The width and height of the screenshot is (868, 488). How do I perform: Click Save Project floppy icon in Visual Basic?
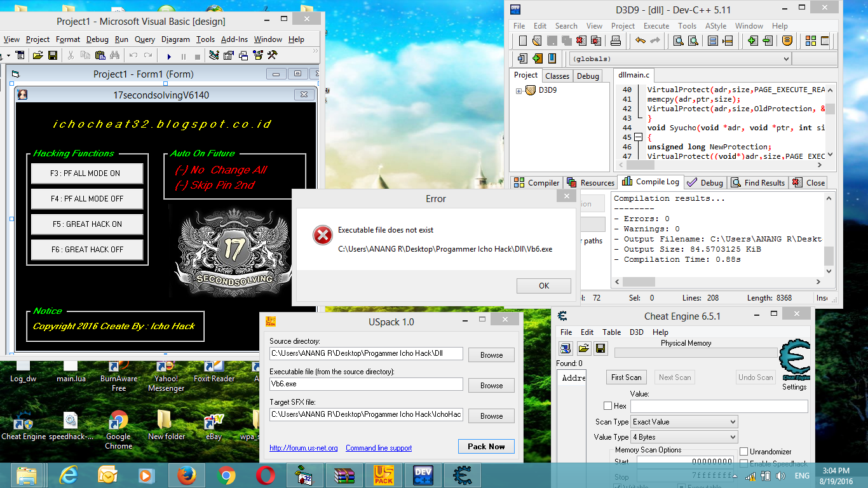51,55
